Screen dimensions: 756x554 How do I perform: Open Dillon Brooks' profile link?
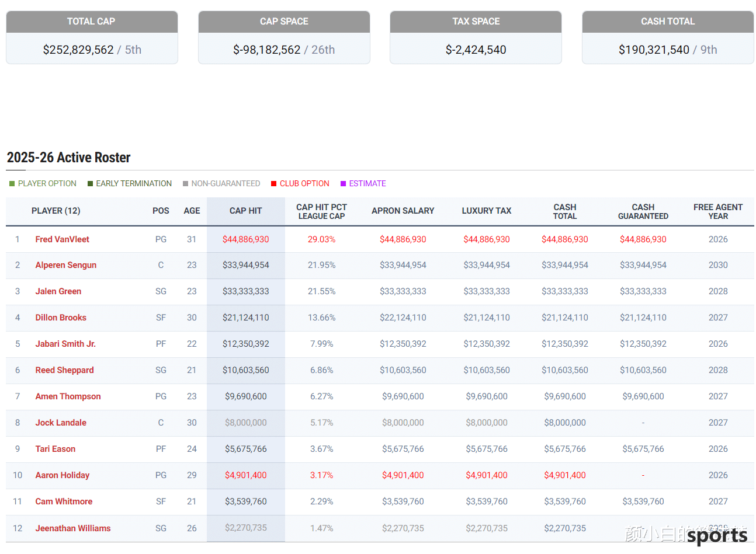60,318
